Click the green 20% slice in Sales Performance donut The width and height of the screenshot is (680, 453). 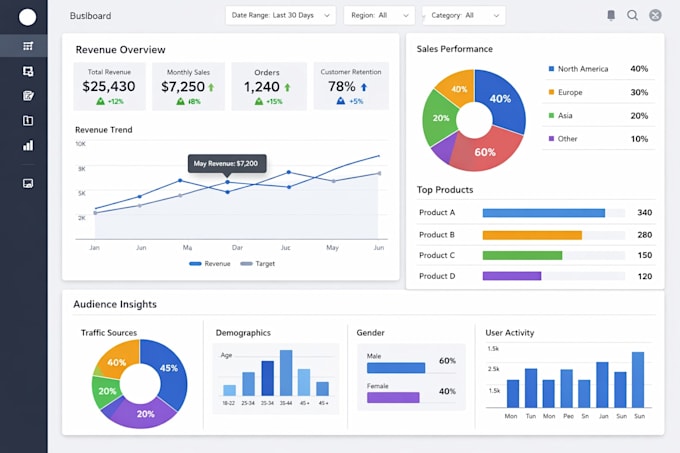coord(439,118)
